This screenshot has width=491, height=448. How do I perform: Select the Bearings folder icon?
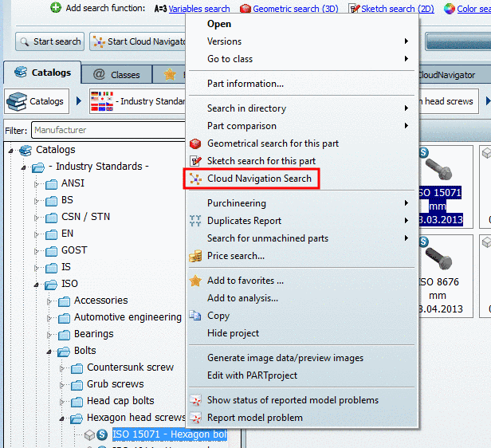click(x=65, y=335)
